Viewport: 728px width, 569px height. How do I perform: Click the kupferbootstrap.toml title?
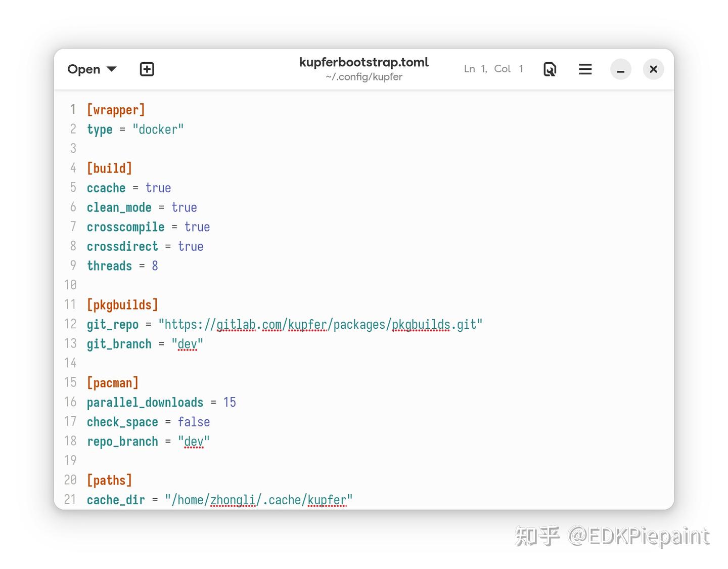coord(364,62)
